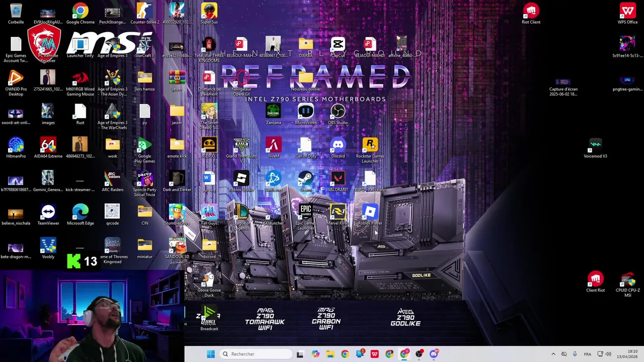This screenshot has height=362, width=644.
Task: Open Discord from the taskbar
Action: pyautogui.click(x=434, y=354)
